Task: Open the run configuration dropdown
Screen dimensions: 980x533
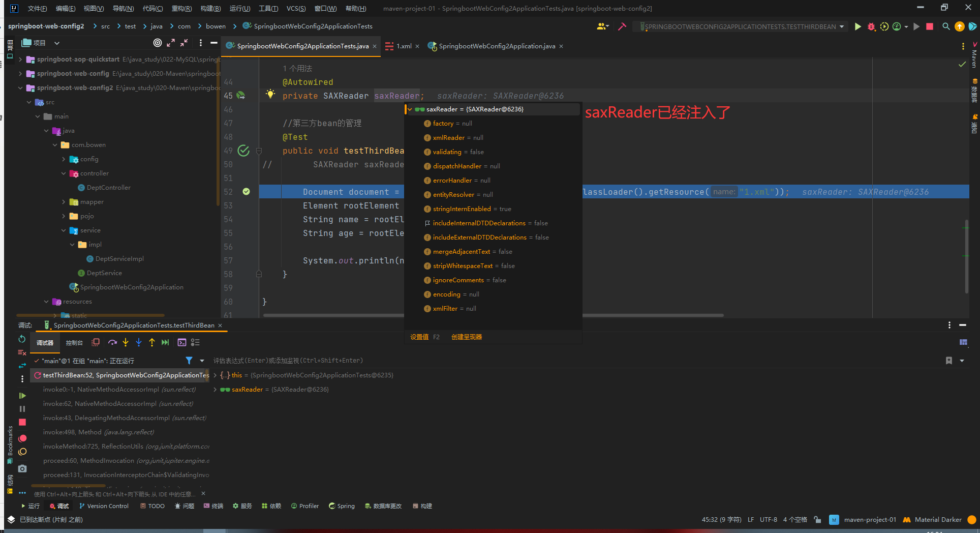Action: tap(842, 26)
